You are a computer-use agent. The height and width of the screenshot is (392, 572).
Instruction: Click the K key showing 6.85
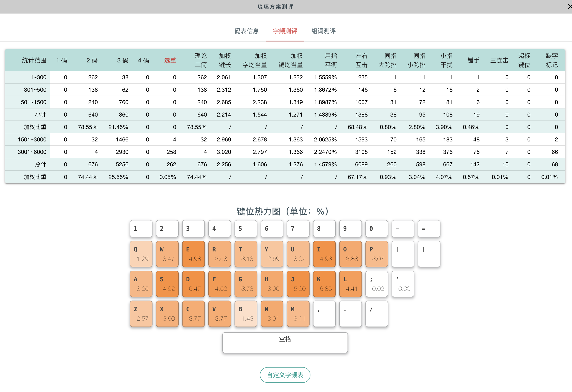tap(324, 284)
